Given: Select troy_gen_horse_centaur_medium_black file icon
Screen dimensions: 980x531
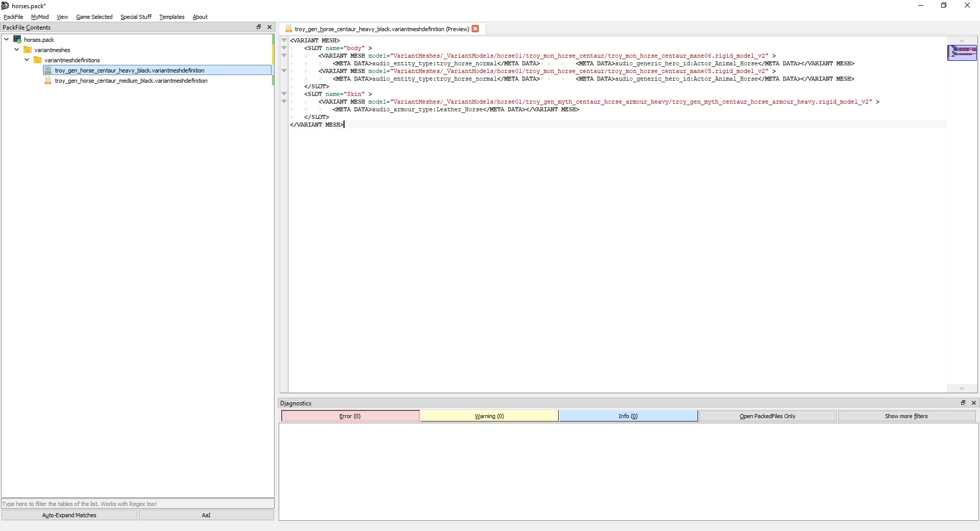Looking at the screenshot, I should (x=48, y=81).
